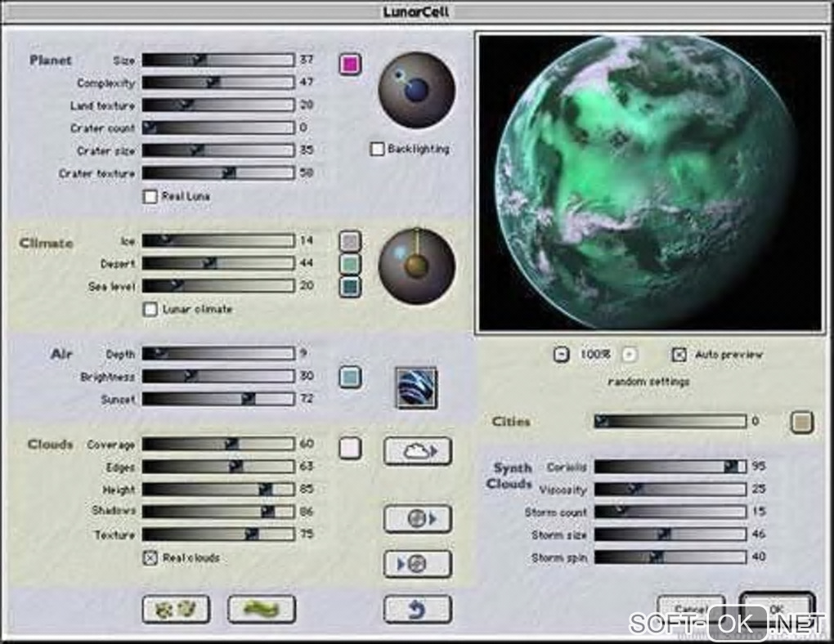The image size is (834, 644).
Task: Click the climate sun position sphere
Action: coord(416,266)
